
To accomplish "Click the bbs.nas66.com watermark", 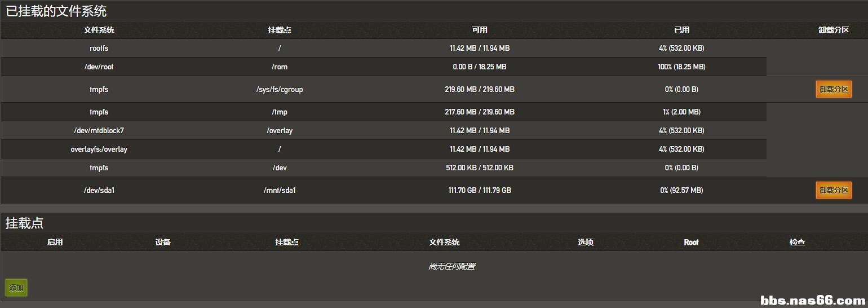I will coord(812,300).
